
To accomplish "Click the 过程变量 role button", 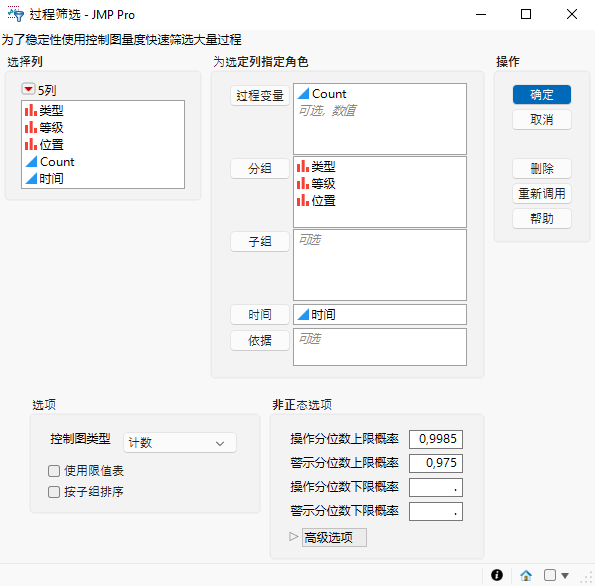I will click(260, 95).
